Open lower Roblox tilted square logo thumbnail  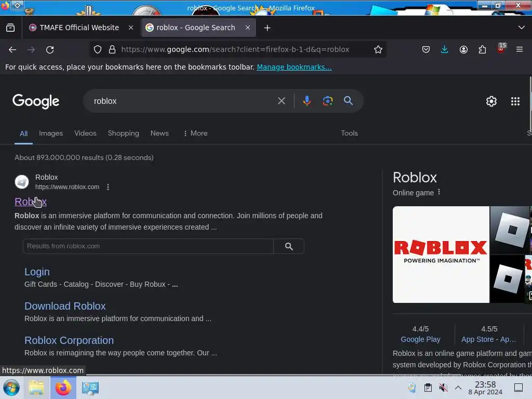[x=507, y=279]
